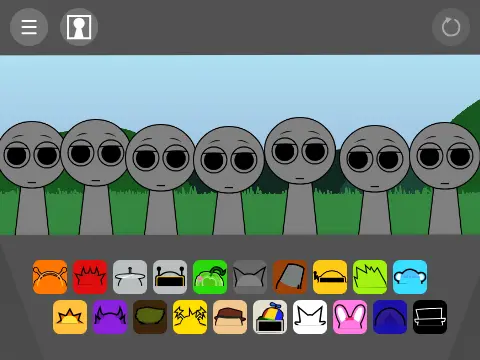The image size is (480, 360).
Task: Choose the tan brown-hat icon
Action: 230,317
